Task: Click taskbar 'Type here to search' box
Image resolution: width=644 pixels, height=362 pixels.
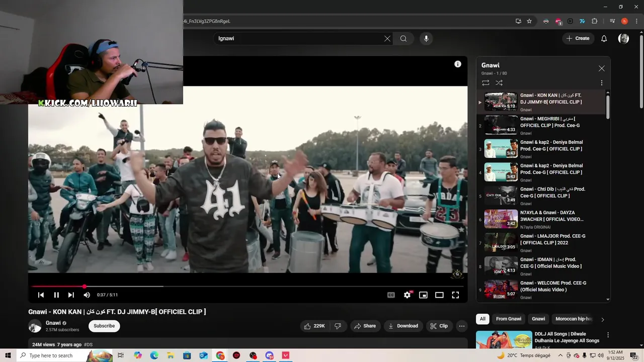Action: click(64, 355)
